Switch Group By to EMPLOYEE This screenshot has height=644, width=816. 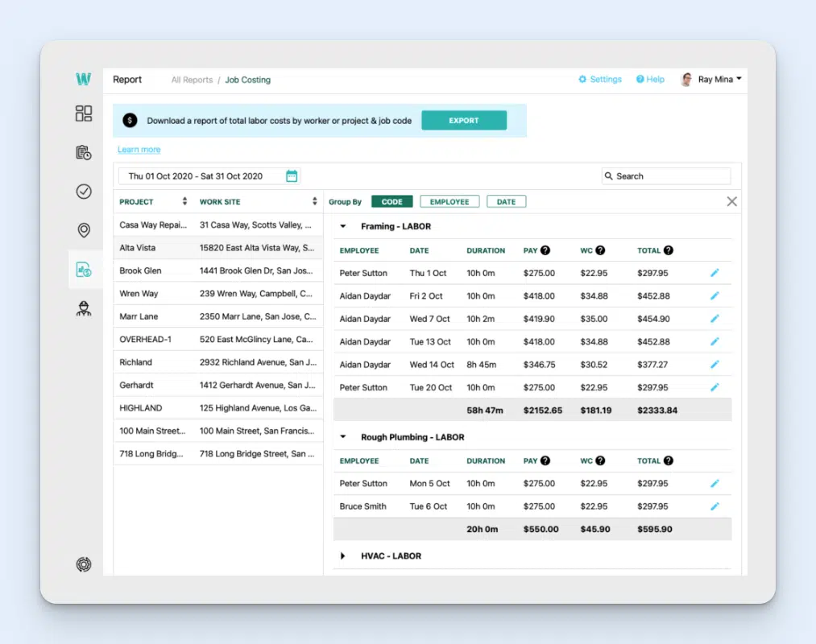(449, 201)
